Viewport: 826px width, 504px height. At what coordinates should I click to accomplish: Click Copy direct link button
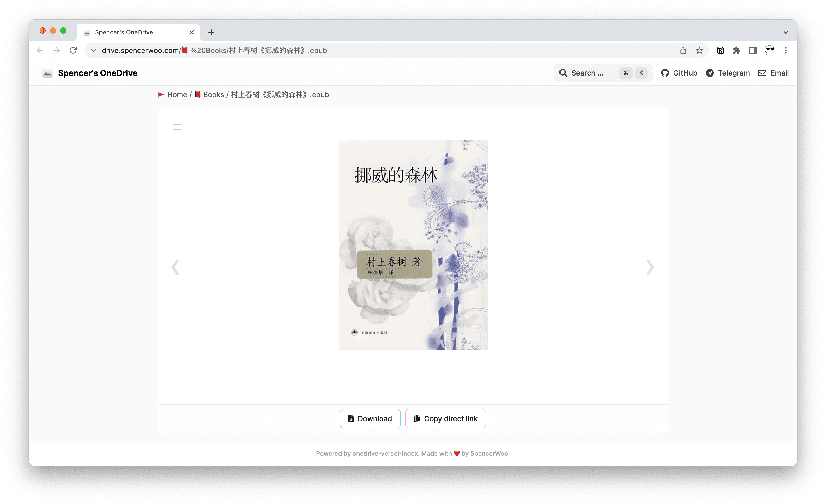tap(445, 418)
